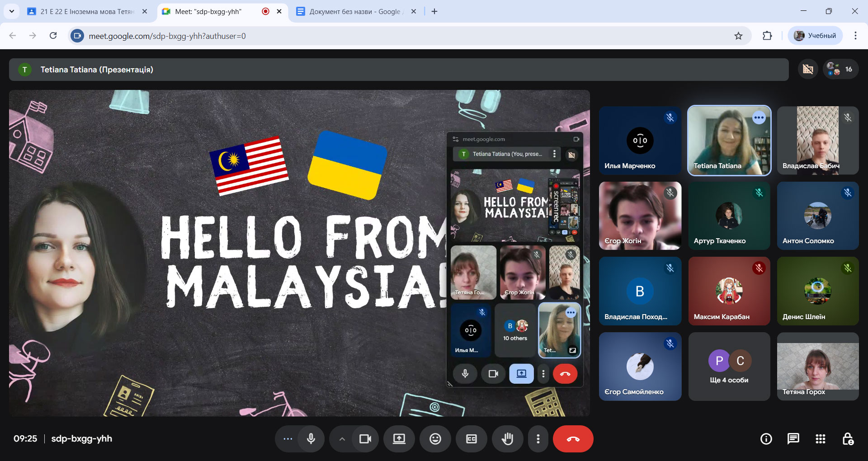The width and height of the screenshot is (868, 461).
Task: Show participants list with 16 people
Action: pos(840,69)
